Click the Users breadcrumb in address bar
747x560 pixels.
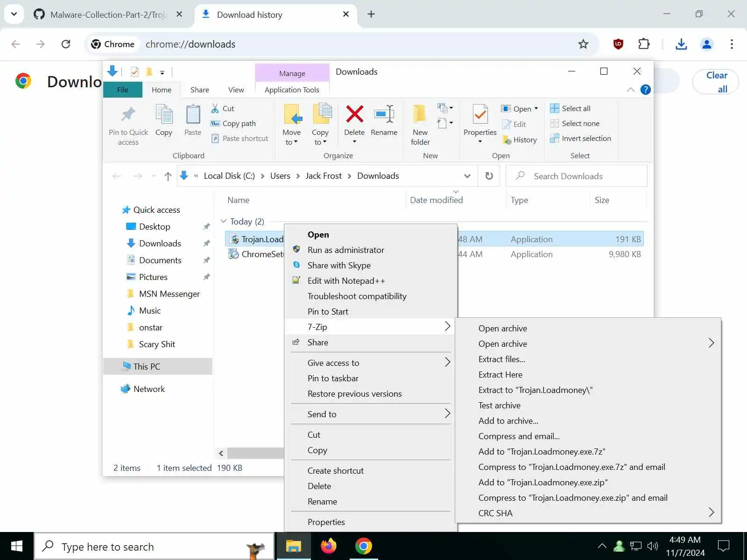pos(280,176)
